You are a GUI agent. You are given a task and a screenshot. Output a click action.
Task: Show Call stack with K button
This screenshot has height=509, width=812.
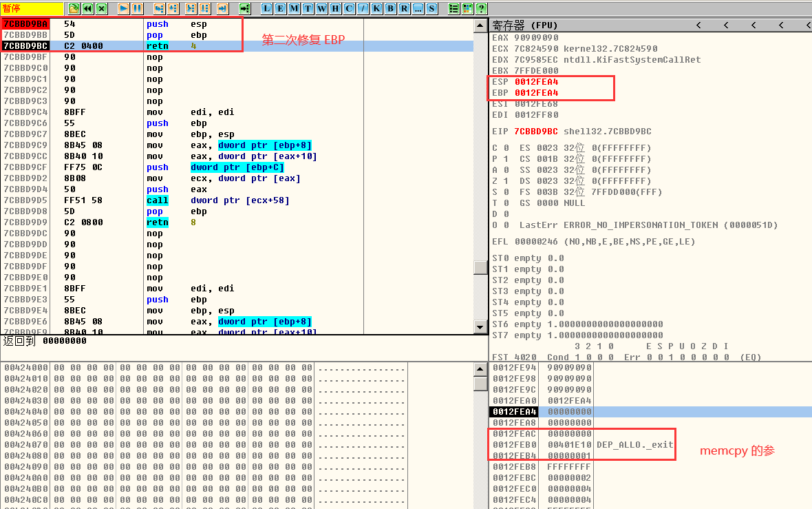(377, 8)
